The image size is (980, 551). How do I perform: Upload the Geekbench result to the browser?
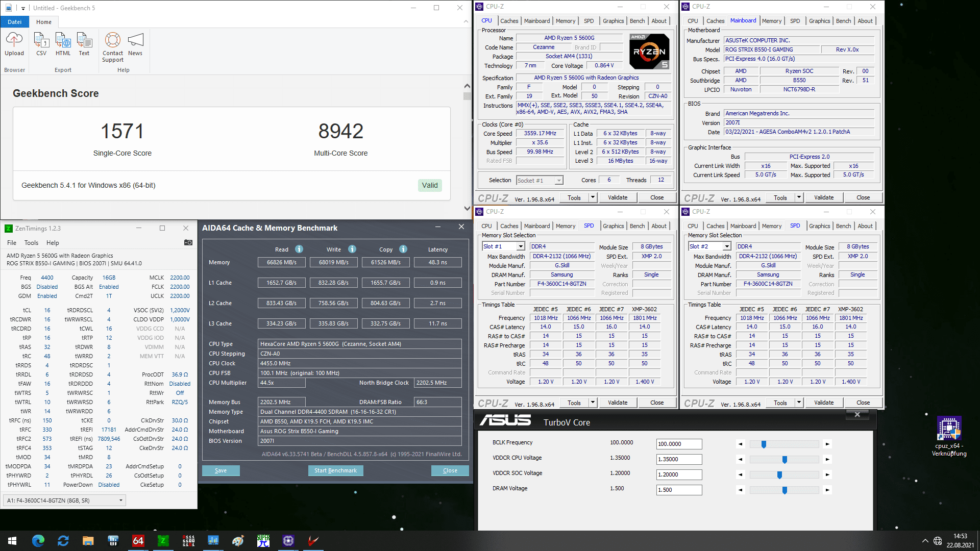click(14, 44)
